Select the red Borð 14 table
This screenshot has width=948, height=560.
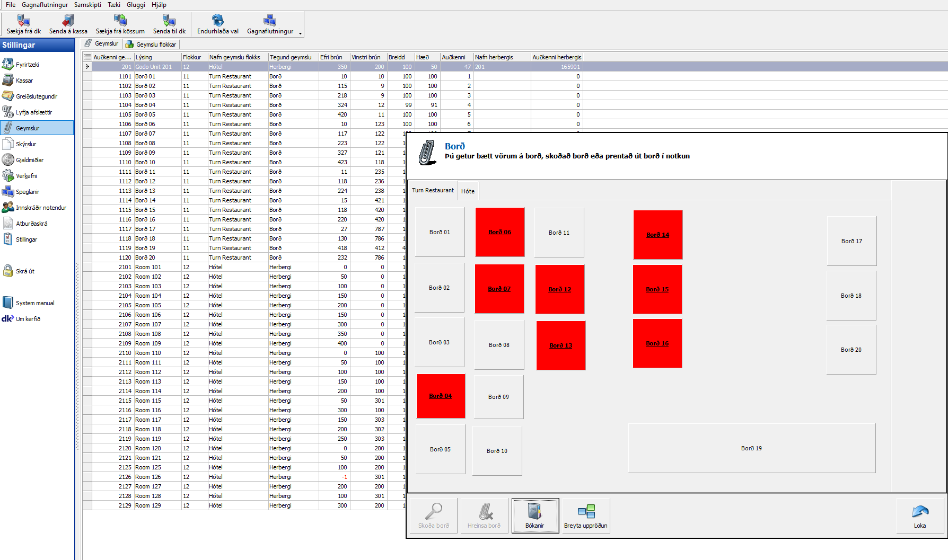(657, 235)
